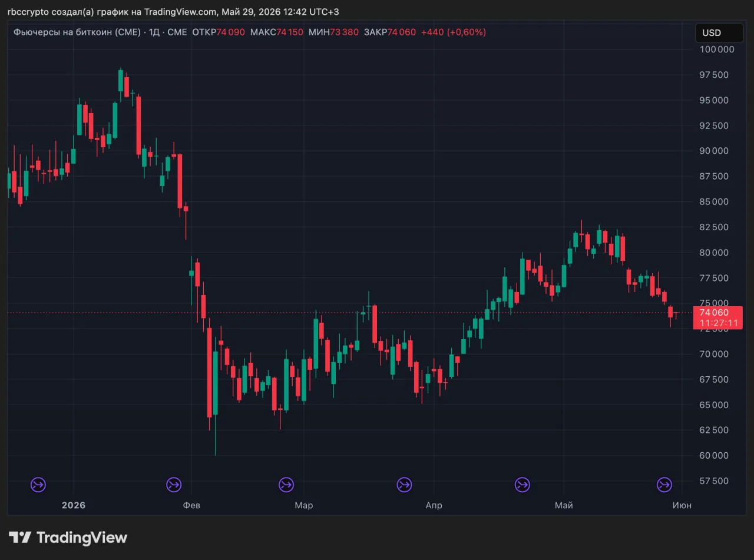Image resolution: width=754 pixels, height=560 pixels.
Task: Click the 77 500 price axis label
Action: 715,278
